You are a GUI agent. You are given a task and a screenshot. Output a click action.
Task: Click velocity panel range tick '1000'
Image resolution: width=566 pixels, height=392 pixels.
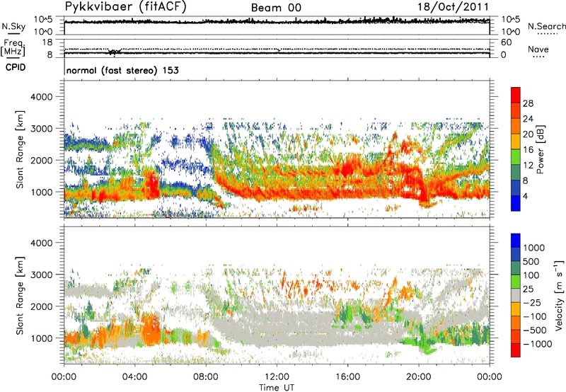41,338
